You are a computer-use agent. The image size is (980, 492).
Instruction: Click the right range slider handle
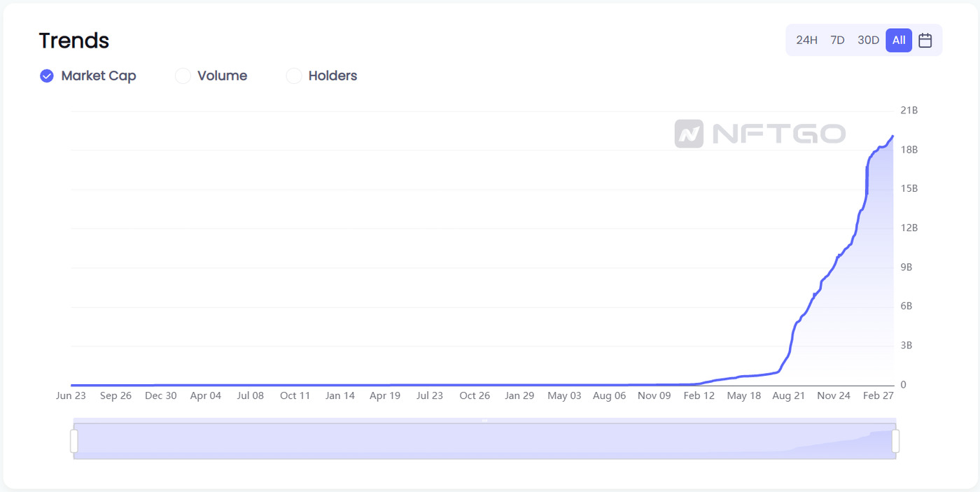895,441
